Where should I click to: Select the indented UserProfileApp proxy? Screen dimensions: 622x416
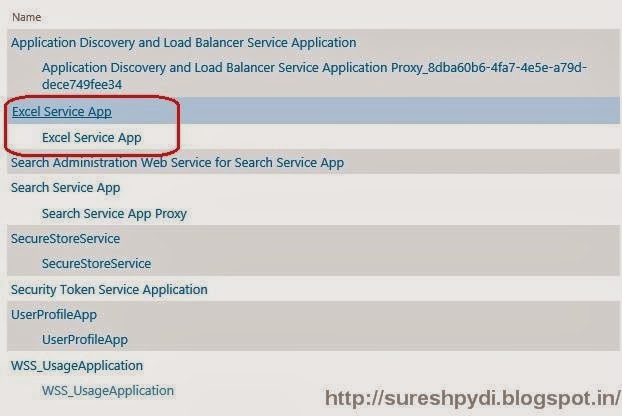(x=85, y=339)
